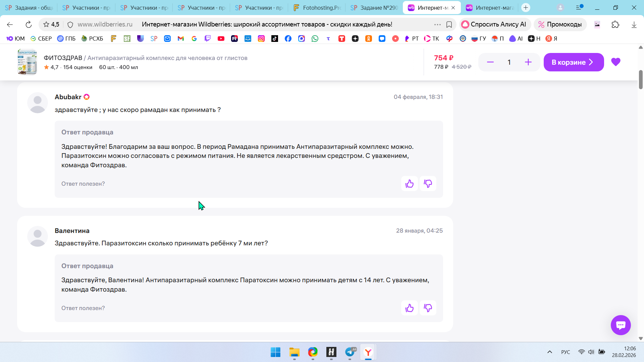Click the product thumbnail image

point(27,62)
